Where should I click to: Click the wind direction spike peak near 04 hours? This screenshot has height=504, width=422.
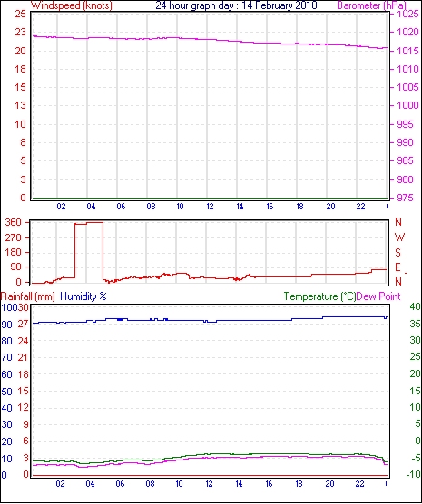click(94, 222)
